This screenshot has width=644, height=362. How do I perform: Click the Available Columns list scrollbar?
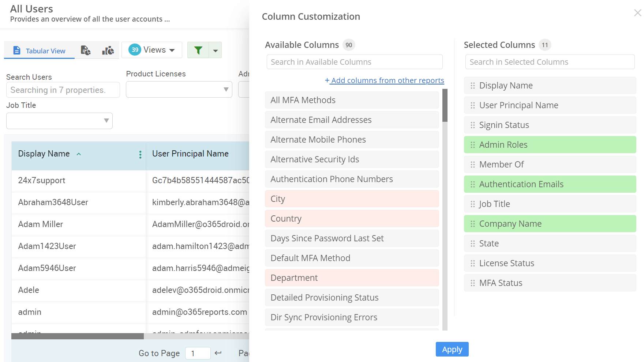point(445,106)
